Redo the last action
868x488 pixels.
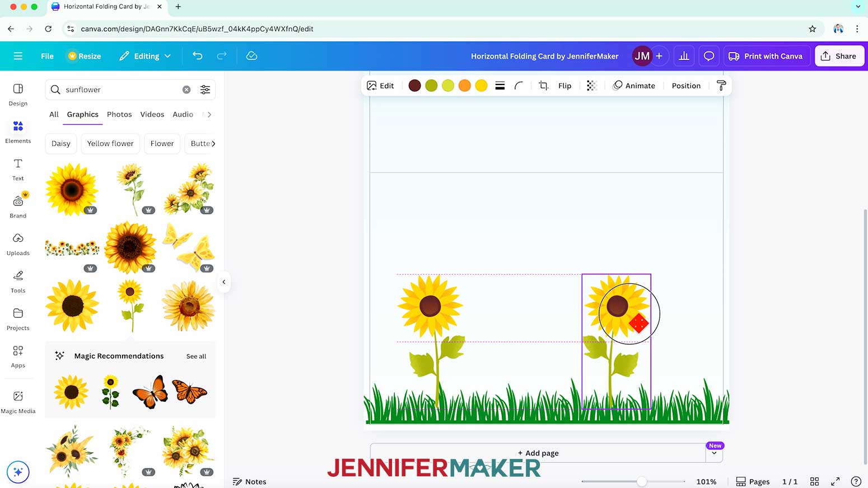click(222, 56)
